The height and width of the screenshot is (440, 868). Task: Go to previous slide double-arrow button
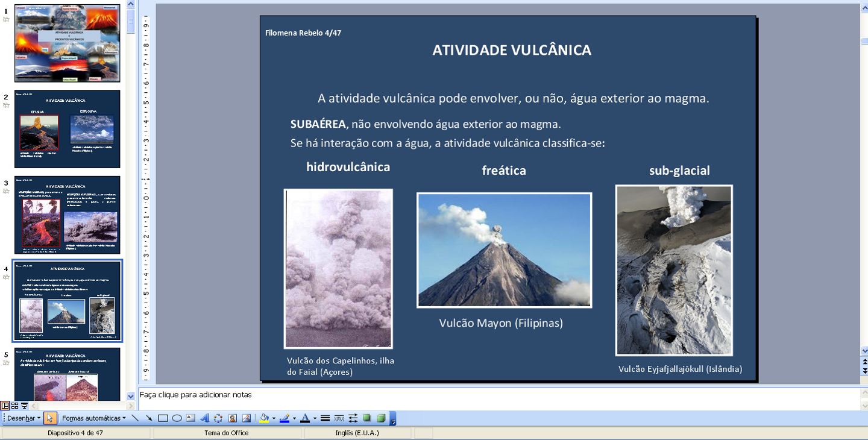864,360
